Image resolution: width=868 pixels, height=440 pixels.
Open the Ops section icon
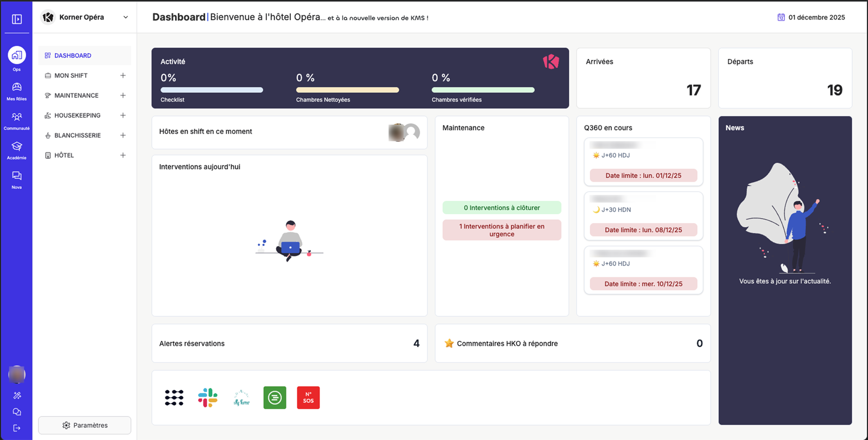(17, 55)
